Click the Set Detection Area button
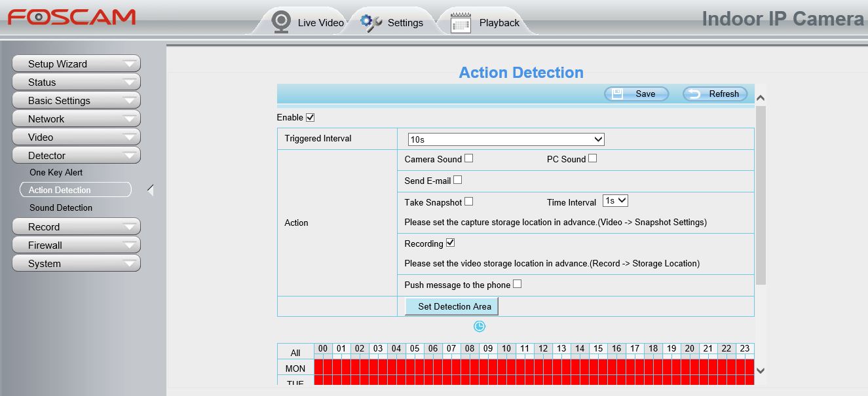Image resolution: width=868 pixels, height=396 pixels. pyautogui.click(x=452, y=306)
